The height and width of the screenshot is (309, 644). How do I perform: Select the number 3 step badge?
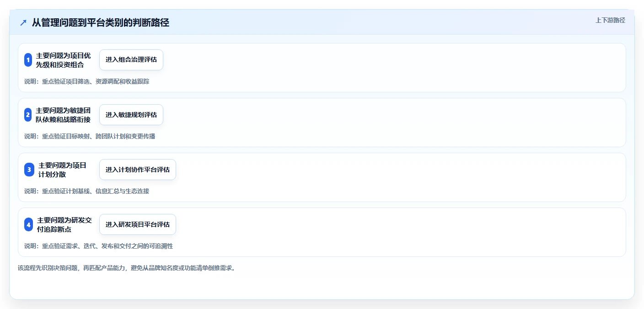tap(29, 170)
